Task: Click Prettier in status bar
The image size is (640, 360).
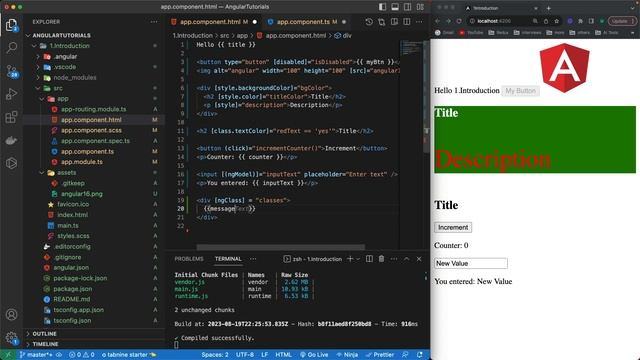Action: [380, 355]
